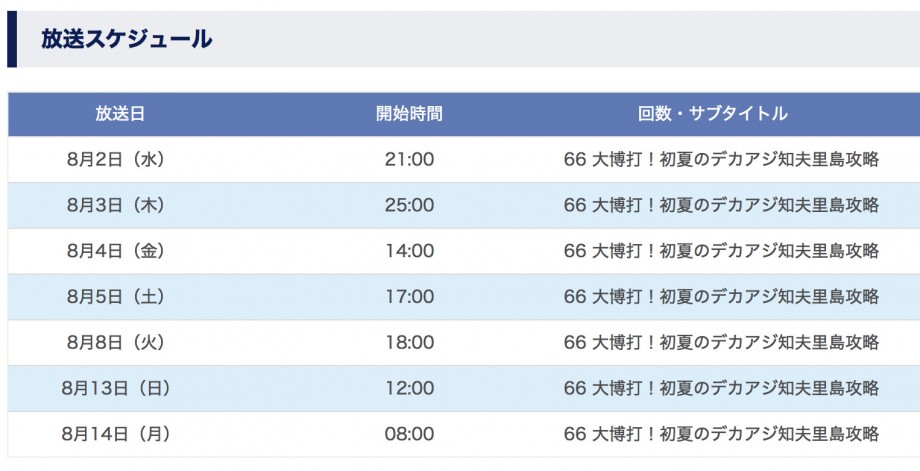
Task: Select the 8月3日（木） date cell
Action: (x=116, y=205)
